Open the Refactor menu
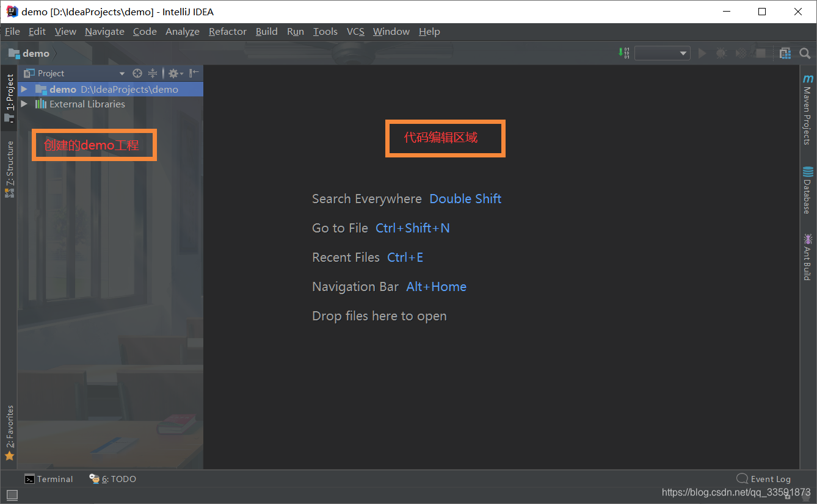Screen dimensions: 817x504 (228, 32)
